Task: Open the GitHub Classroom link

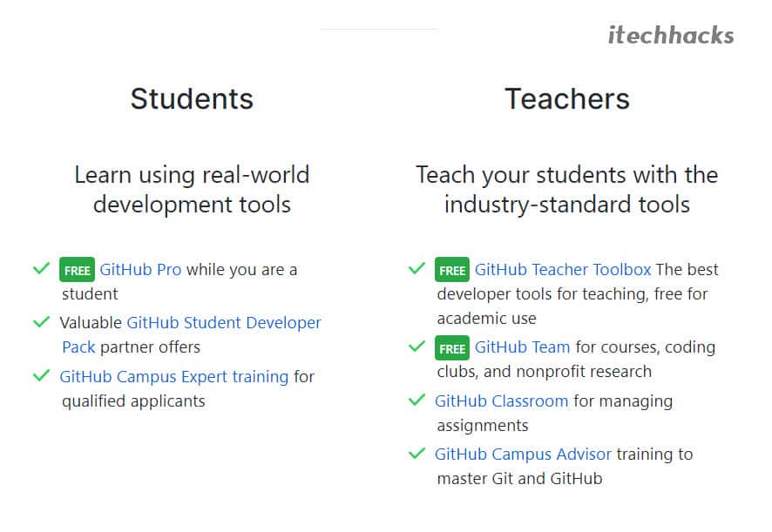Action: click(501, 401)
